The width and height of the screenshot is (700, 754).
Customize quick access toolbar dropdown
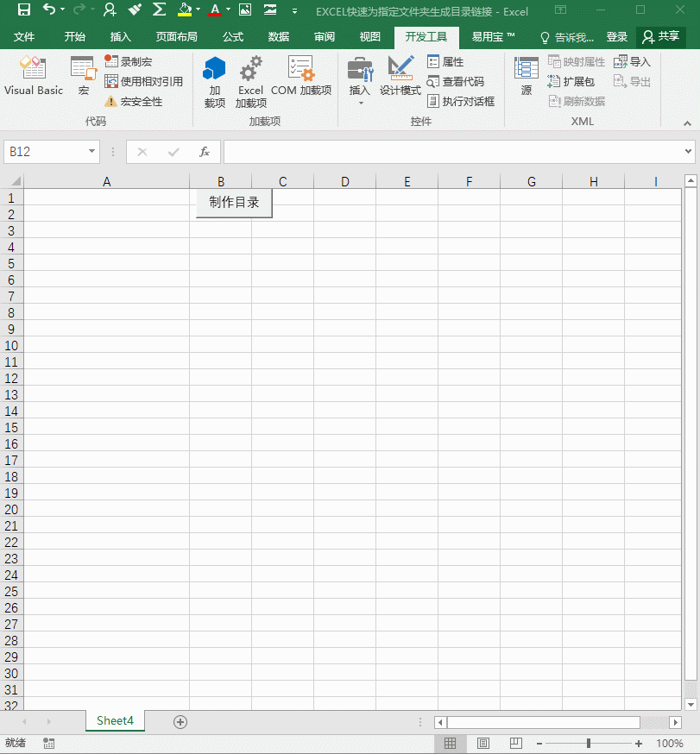click(294, 10)
